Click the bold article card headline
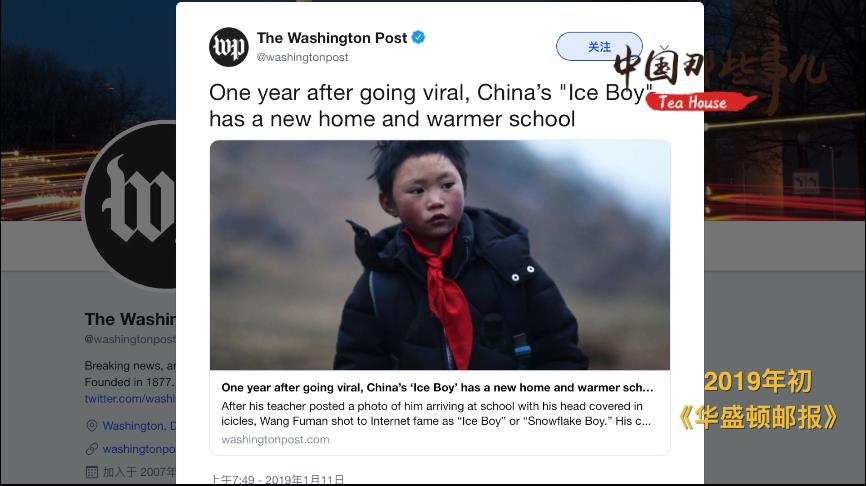 tap(437, 388)
